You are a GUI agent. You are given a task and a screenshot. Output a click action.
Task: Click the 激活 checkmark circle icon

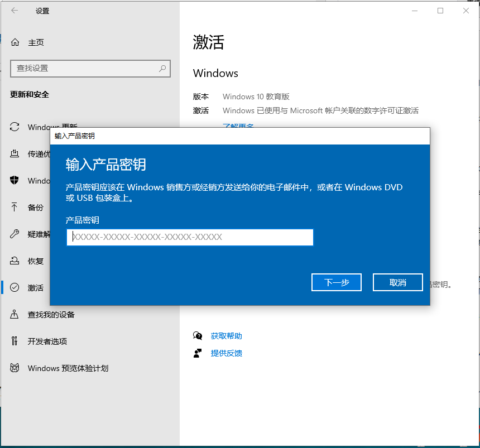click(15, 288)
